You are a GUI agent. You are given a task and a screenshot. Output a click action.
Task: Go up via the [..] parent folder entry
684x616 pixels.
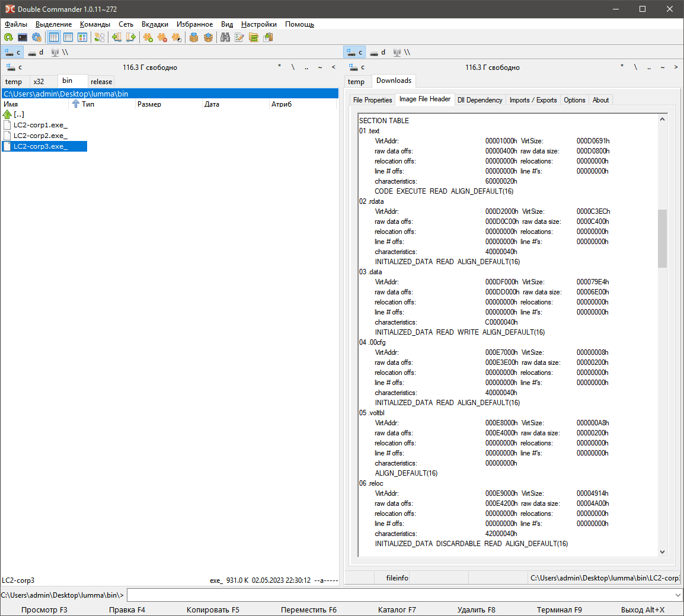[19, 114]
